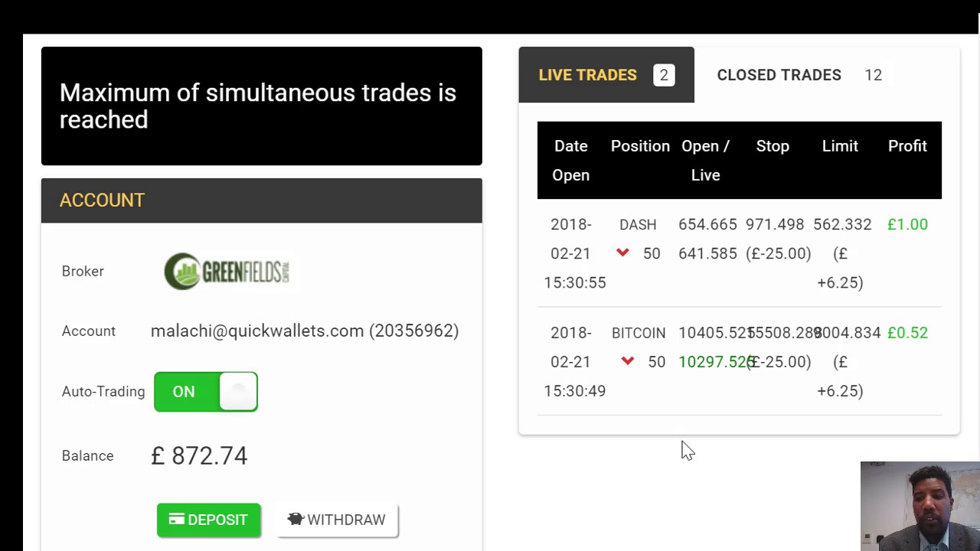Click the BITCOIN trade red down arrow
Viewport: 980px width, 551px height.
tap(628, 361)
